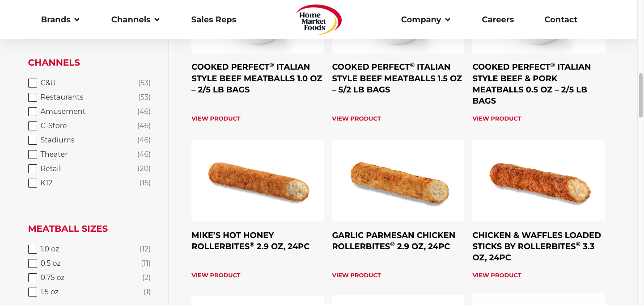
Task: Go to the Sales Reps page
Action: tap(214, 20)
